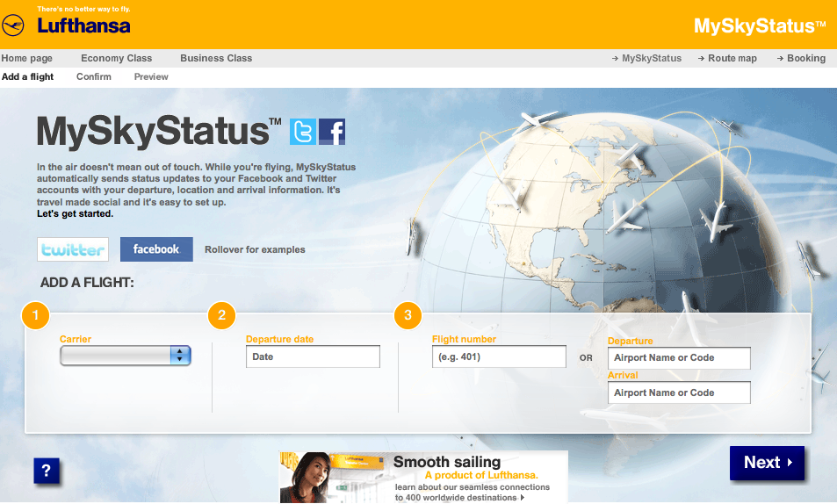Viewport: 837px width, 504px height.
Task: Click the 'Let's get started.' text
Action: pos(76,213)
